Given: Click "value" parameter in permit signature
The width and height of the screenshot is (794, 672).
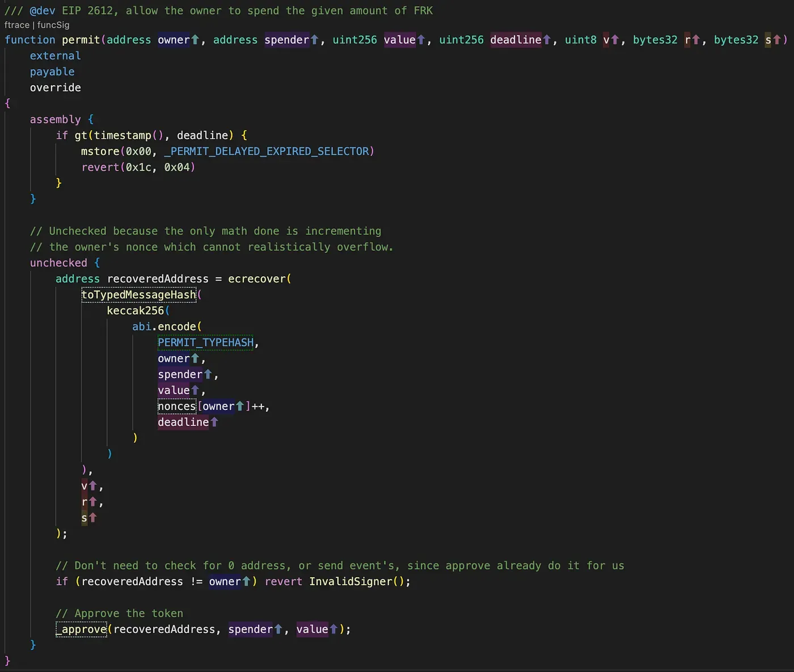Looking at the screenshot, I should (400, 40).
